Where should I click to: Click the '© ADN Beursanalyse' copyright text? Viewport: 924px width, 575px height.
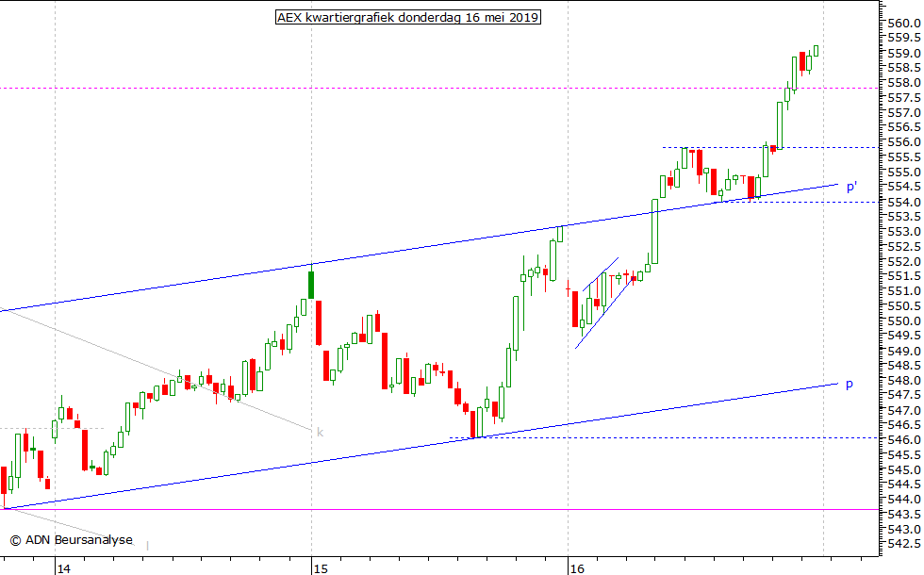[x=71, y=539]
